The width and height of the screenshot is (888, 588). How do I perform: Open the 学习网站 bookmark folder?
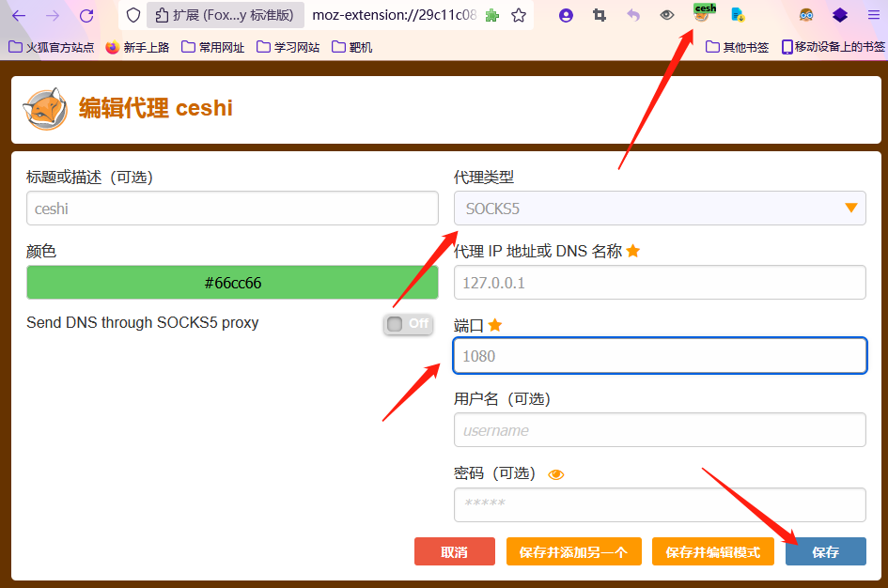[288, 47]
